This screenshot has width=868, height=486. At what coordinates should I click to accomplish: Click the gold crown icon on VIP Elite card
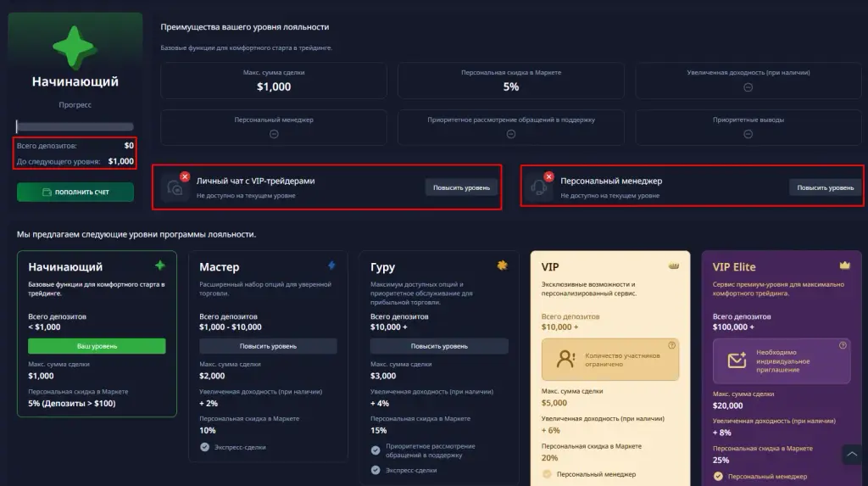point(845,265)
